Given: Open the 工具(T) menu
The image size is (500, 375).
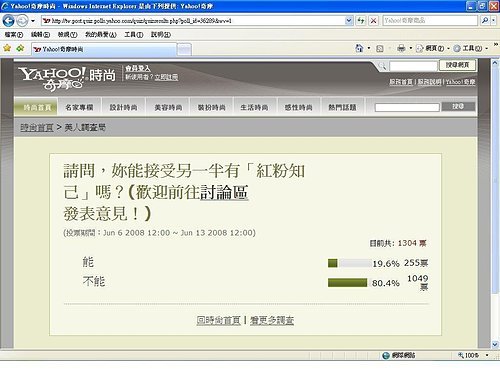Looking at the screenshot, I should 134,35.
